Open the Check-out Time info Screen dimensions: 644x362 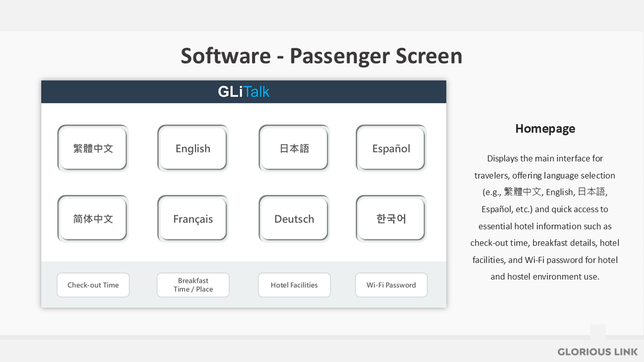pyautogui.click(x=93, y=285)
